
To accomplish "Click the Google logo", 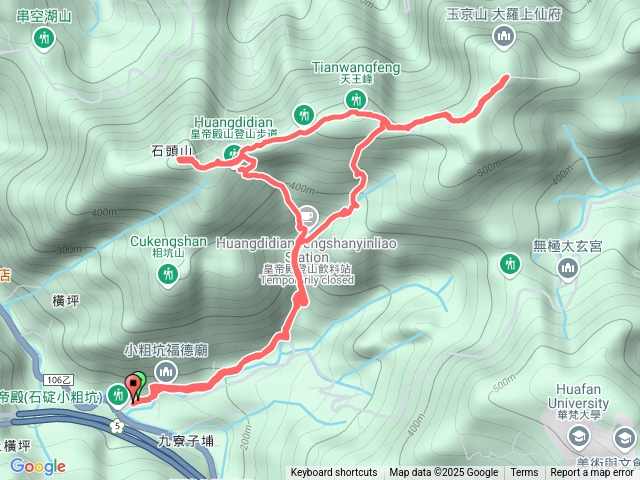I will coord(38,466).
